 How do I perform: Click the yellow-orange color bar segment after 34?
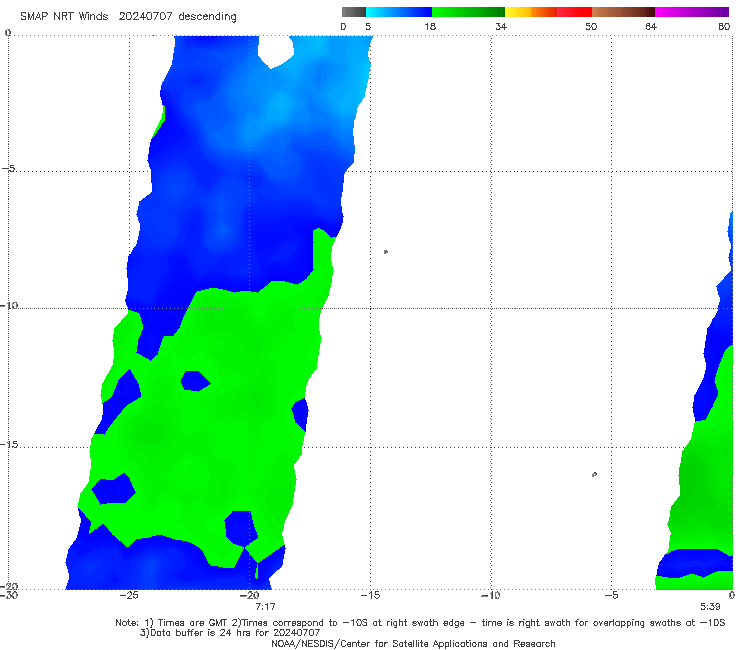coord(530,12)
